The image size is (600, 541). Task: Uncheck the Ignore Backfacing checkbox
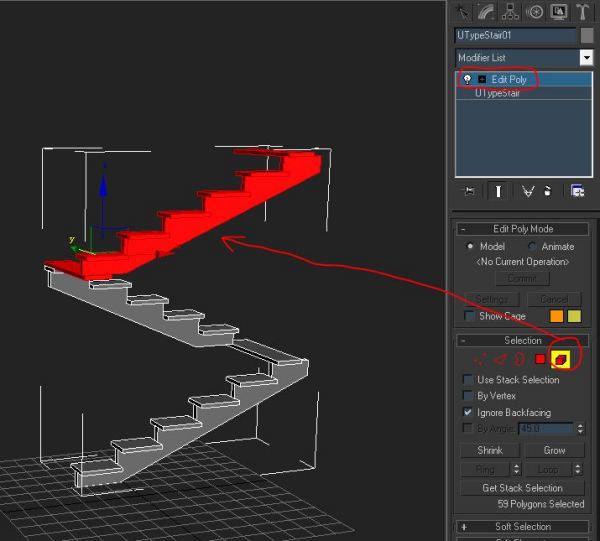coord(468,412)
